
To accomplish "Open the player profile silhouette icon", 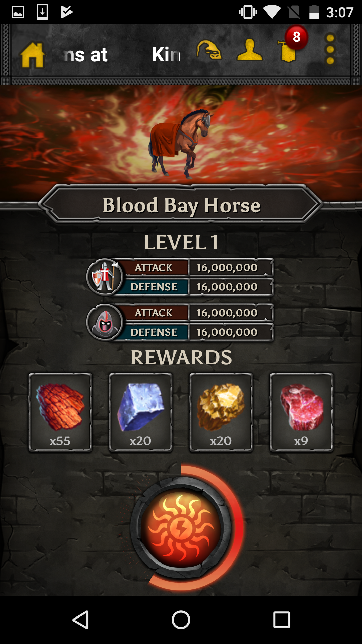I will 249,50.
